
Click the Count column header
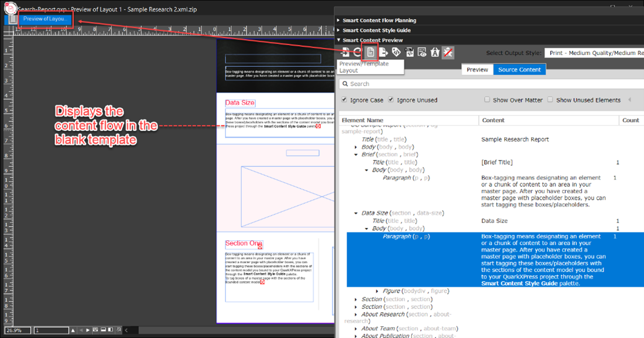pyautogui.click(x=631, y=120)
